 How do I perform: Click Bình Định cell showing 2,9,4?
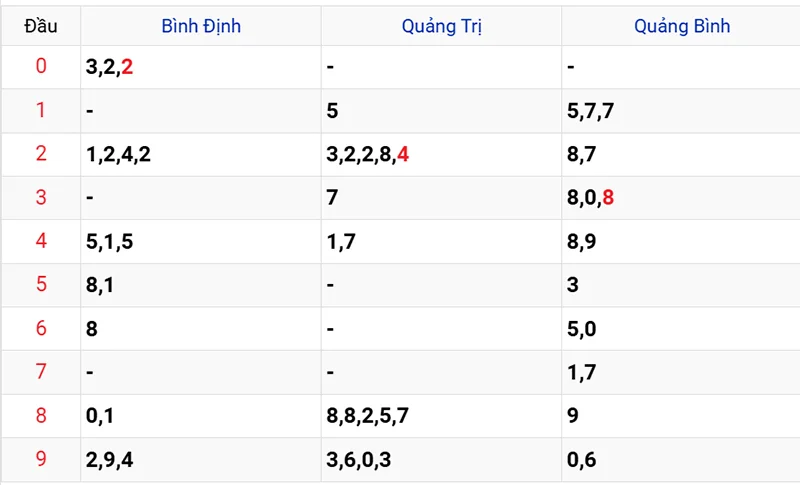pyautogui.click(x=201, y=460)
